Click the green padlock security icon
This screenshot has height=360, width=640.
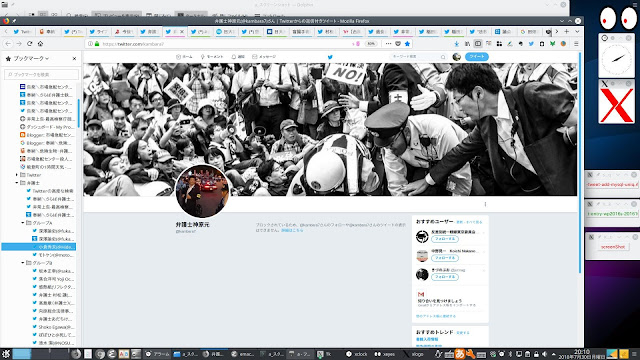tap(97, 44)
